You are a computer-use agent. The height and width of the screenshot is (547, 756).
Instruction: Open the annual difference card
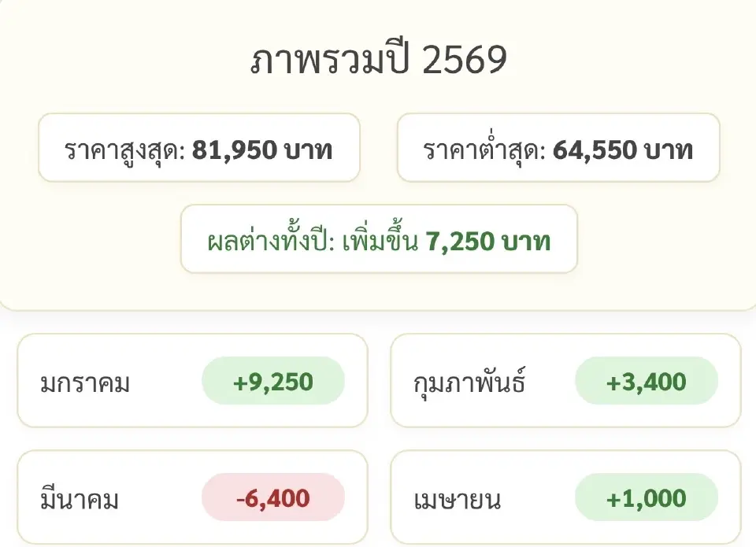click(377, 240)
